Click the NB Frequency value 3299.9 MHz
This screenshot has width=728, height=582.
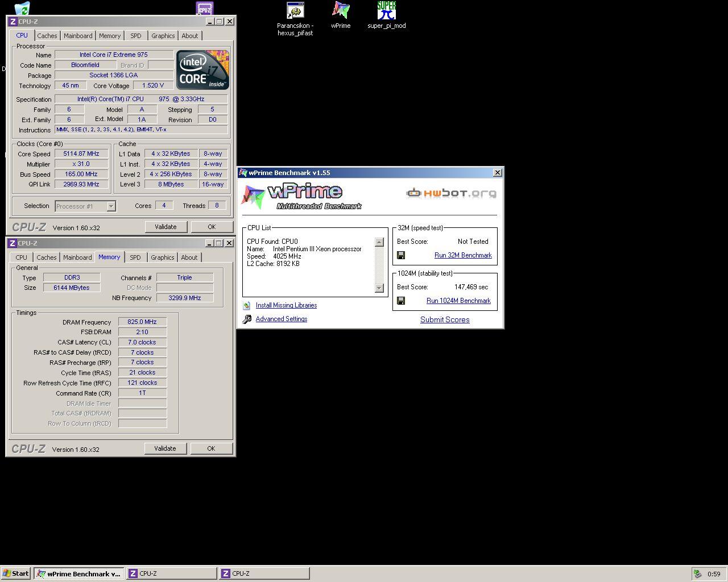pyautogui.click(x=185, y=298)
